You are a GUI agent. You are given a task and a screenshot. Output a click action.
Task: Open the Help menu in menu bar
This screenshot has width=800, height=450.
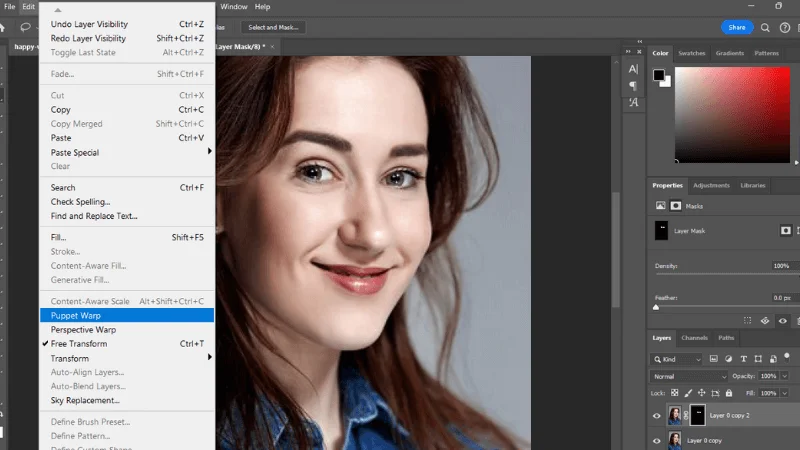[x=262, y=7]
